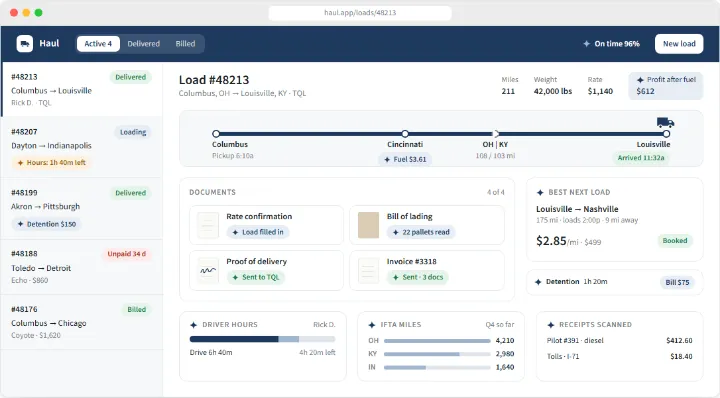
Task: Click the Arrived 11:32a badge
Action: click(x=641, y=158)
